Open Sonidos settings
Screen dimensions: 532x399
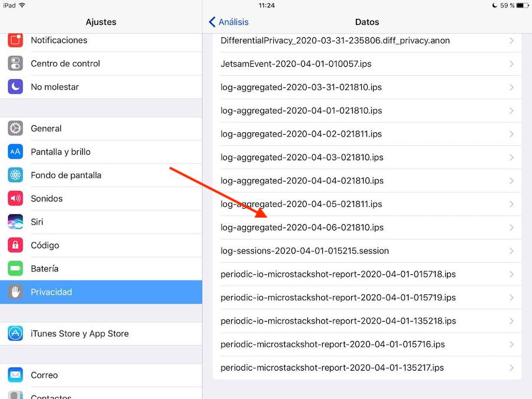coord(100,199)
